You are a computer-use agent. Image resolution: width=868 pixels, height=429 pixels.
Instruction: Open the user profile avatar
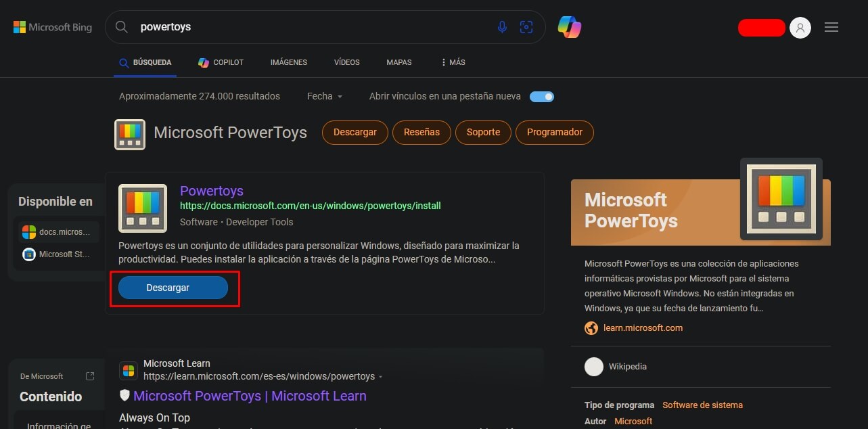[x=800, y=28]
